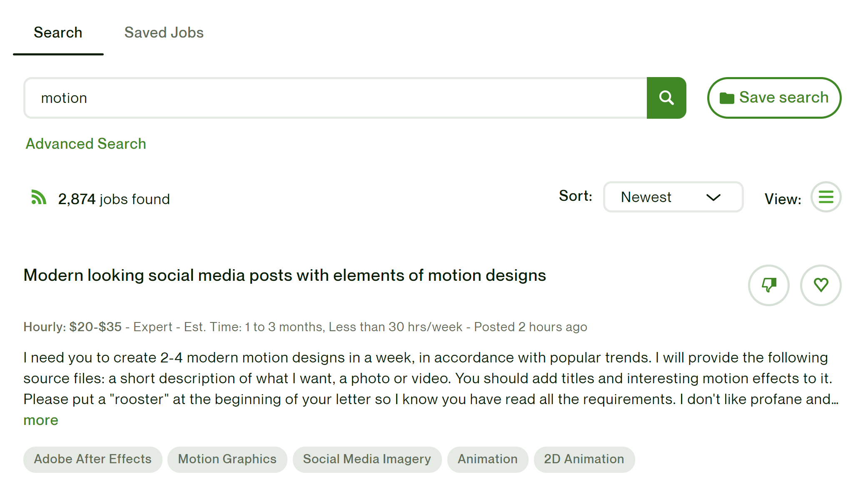Toggle the list view icon
The height and width of the screenshot is (487, 868).
click(826, 197)
